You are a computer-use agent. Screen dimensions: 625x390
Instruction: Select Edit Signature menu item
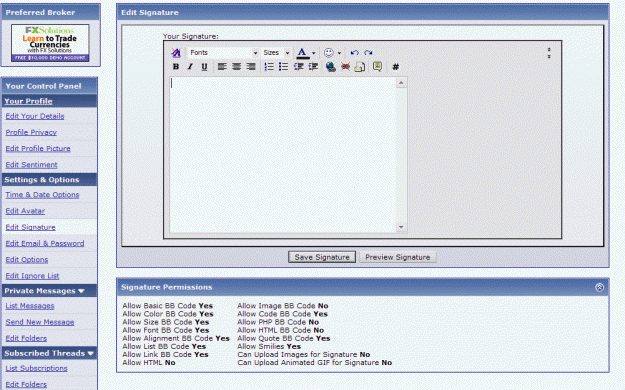[30, 227]
